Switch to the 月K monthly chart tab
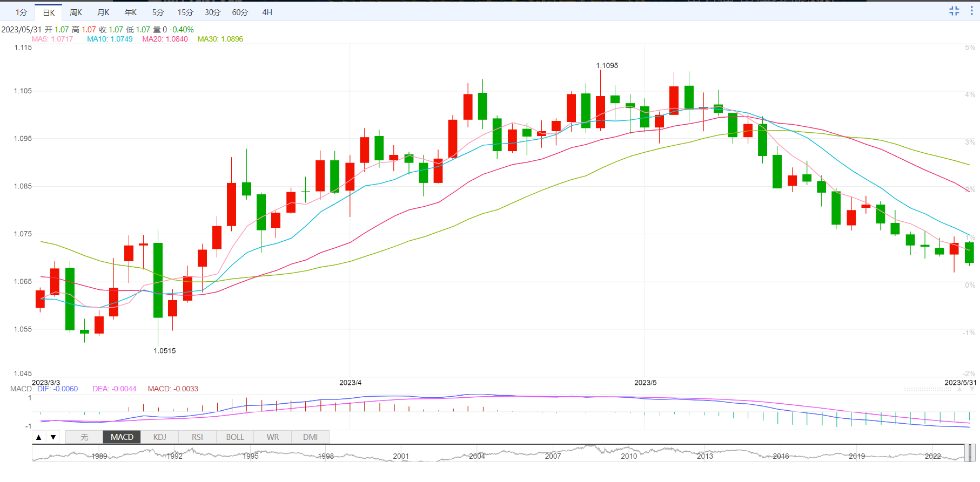 click(103, 12)
